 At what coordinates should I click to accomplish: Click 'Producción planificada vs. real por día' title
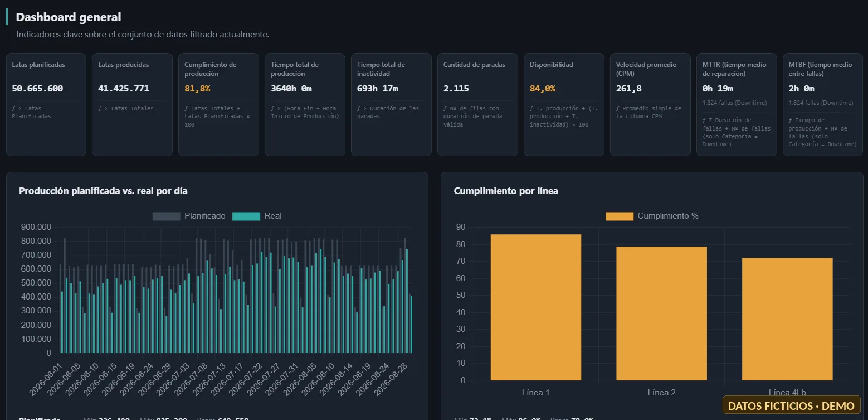(x=103, y=191)
